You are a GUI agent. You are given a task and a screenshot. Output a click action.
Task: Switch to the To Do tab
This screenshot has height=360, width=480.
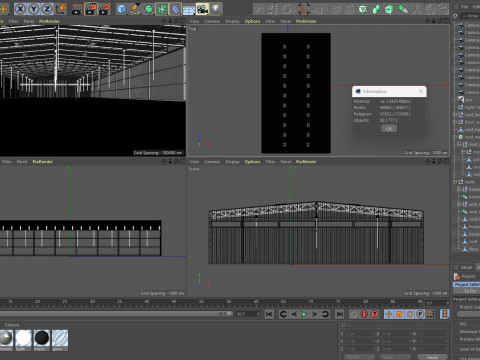[470, 291]
